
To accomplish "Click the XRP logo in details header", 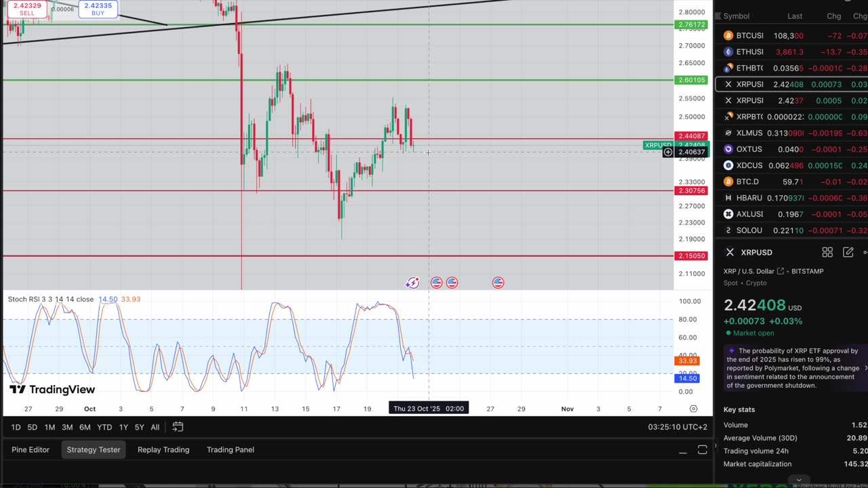I will pyautogui.click(x=730, y=252).
